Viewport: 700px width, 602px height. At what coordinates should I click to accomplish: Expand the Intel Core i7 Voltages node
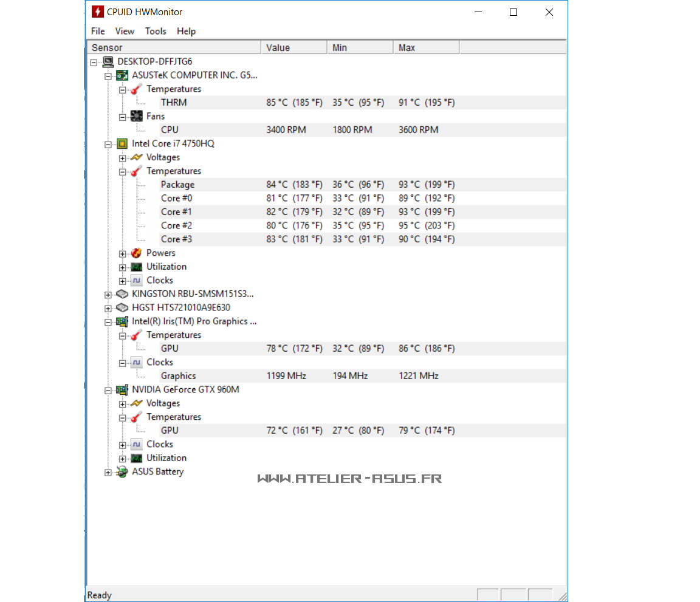pos(123,158)
